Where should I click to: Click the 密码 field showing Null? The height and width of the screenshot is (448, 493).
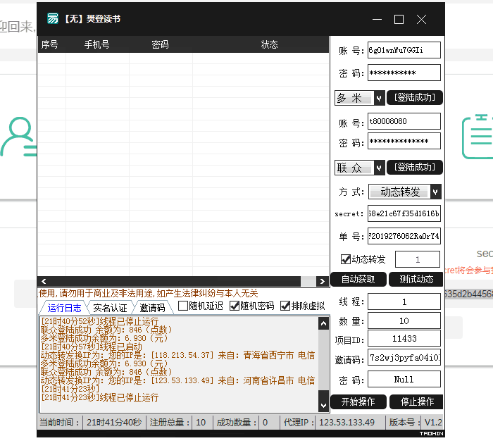pos(404,379)
